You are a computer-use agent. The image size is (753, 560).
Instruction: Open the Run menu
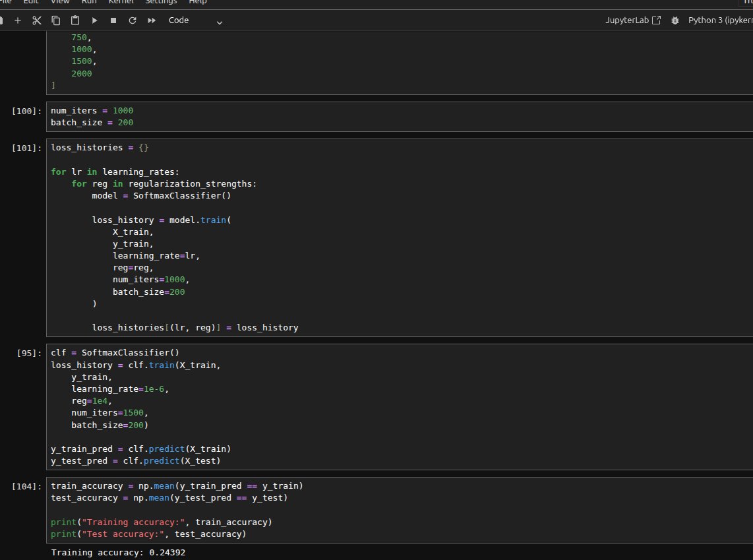tap(89, 2)
